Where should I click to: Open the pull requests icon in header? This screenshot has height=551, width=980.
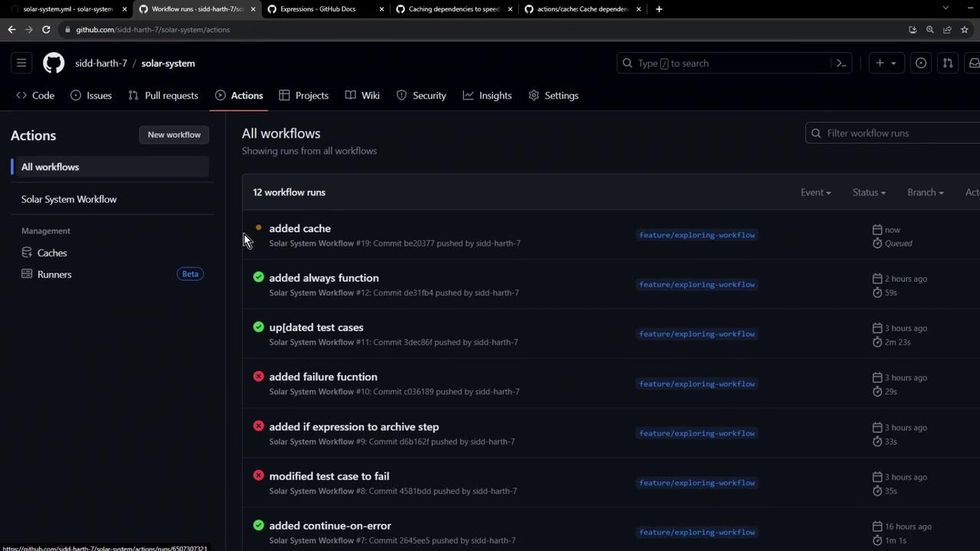pyautogui.click(x=948, y=64)
